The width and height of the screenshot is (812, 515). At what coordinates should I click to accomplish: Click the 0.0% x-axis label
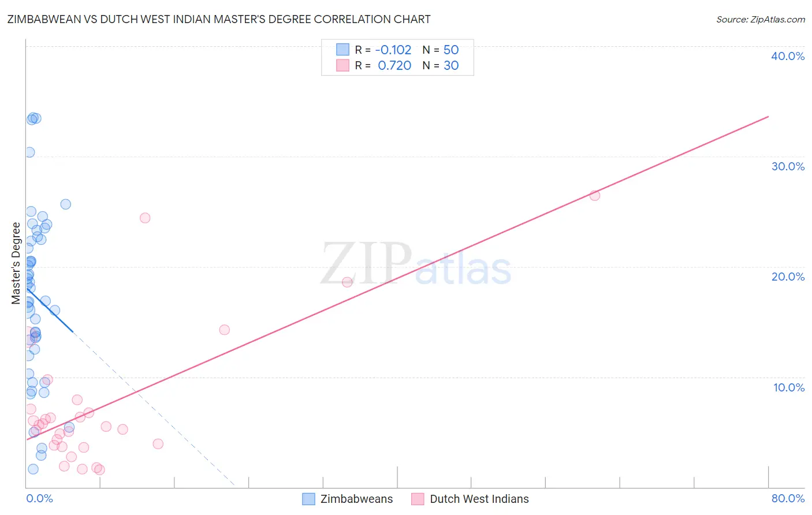[39, 498]
